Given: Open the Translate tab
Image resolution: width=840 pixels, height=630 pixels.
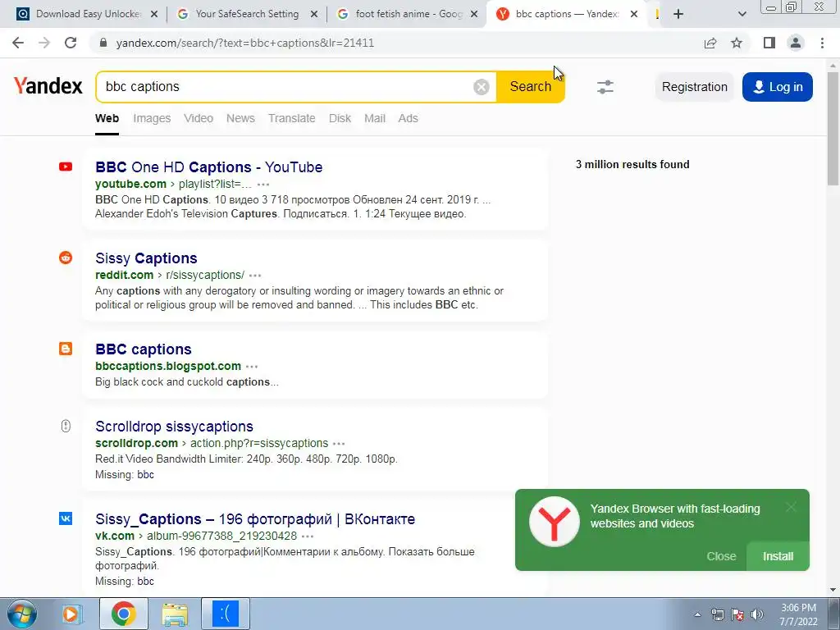Looking at the screenshot, I should coord(291,118).
